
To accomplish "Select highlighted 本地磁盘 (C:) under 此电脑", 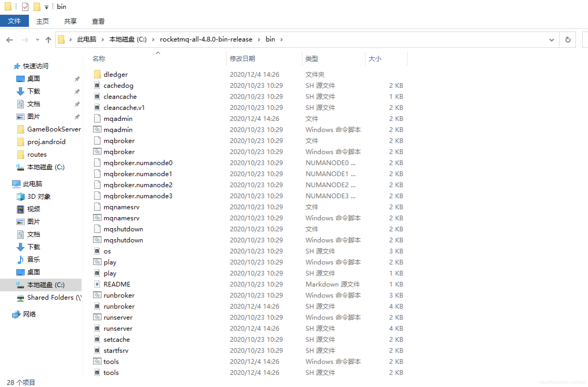I will click(x=41, y=285).
